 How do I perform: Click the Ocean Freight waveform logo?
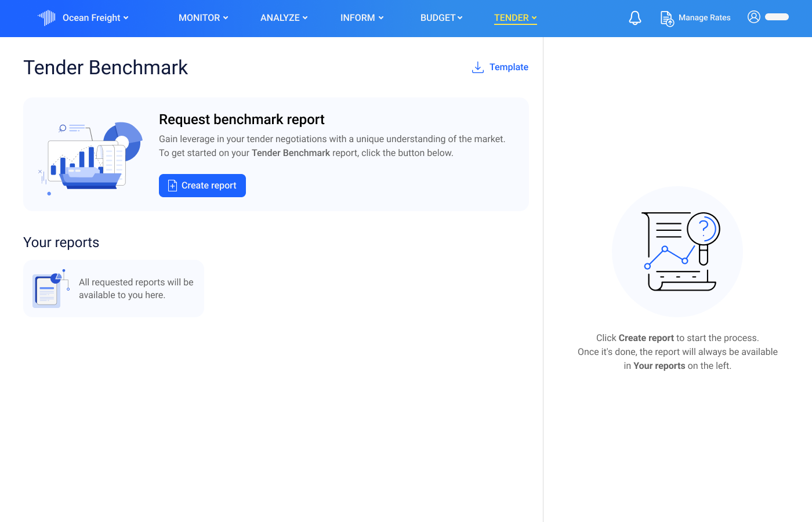click(x=46, y=17)
